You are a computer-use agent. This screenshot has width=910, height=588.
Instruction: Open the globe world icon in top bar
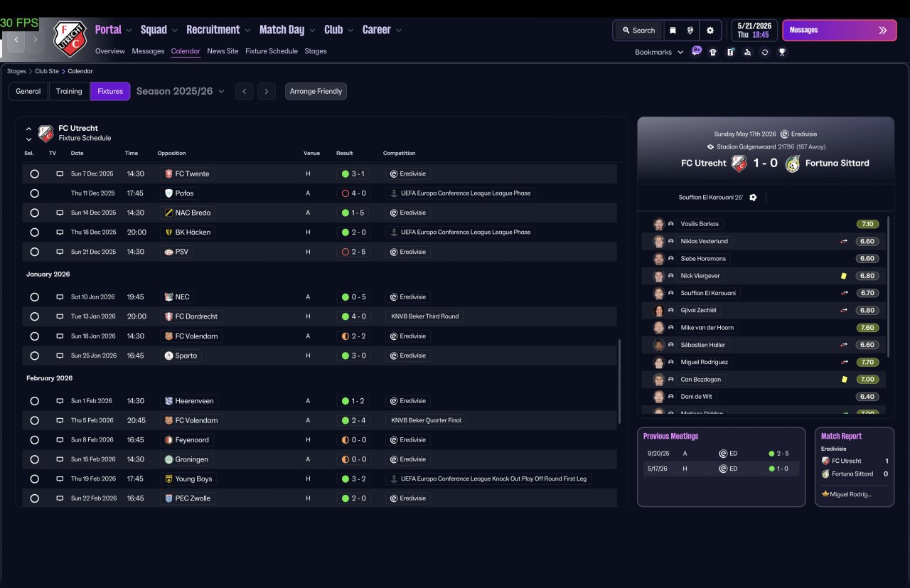[x=690, y=31]
